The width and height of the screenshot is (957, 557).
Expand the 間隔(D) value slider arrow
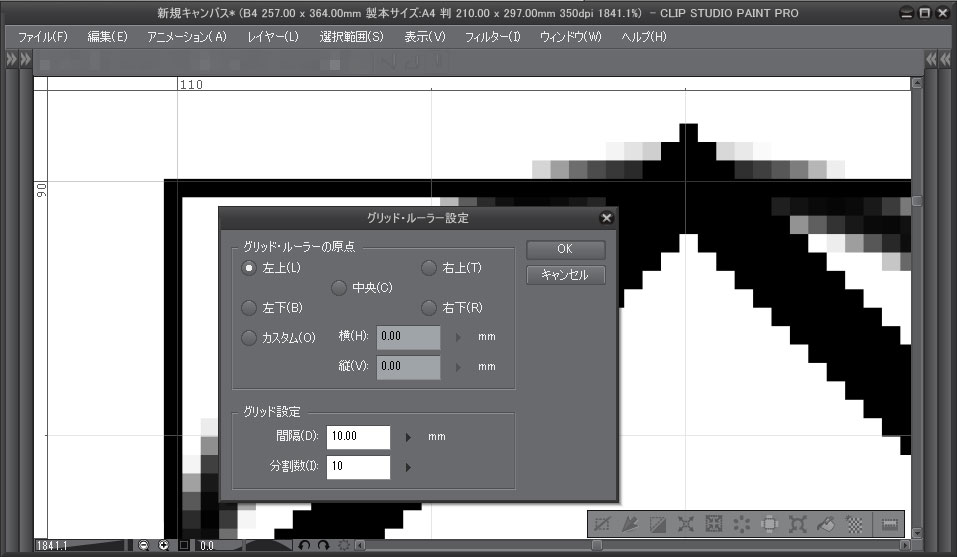pyautogui.click(x=408, y=437)
